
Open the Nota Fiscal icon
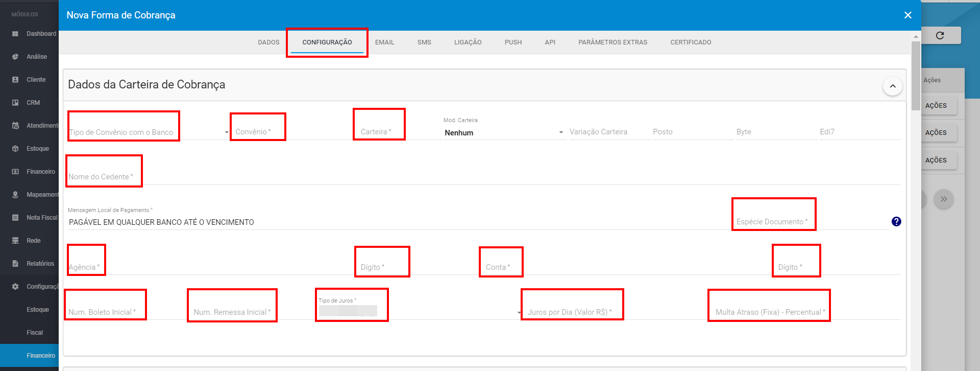click(15, 218)
